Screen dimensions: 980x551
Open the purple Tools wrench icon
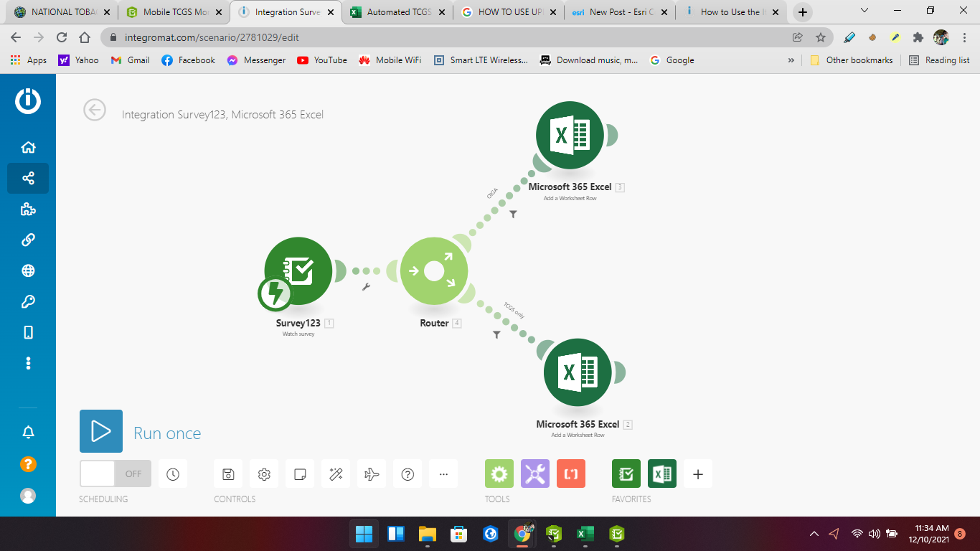point(535,474)
